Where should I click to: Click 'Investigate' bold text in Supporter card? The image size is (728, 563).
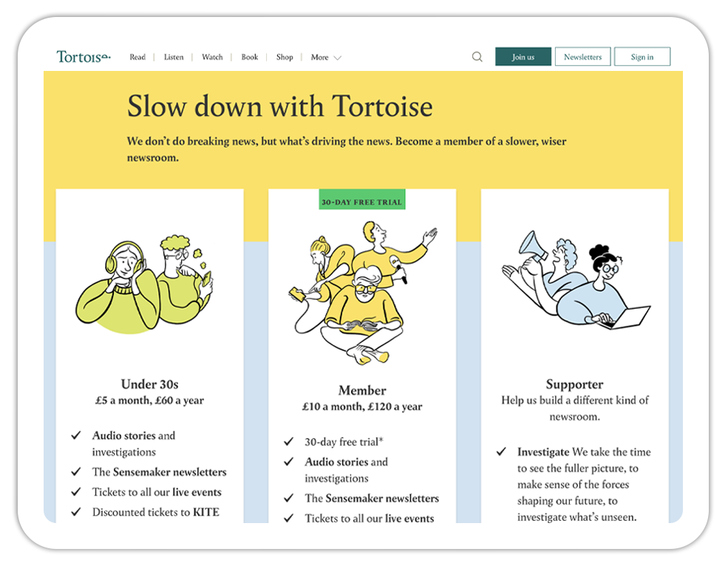pos(543,452)
